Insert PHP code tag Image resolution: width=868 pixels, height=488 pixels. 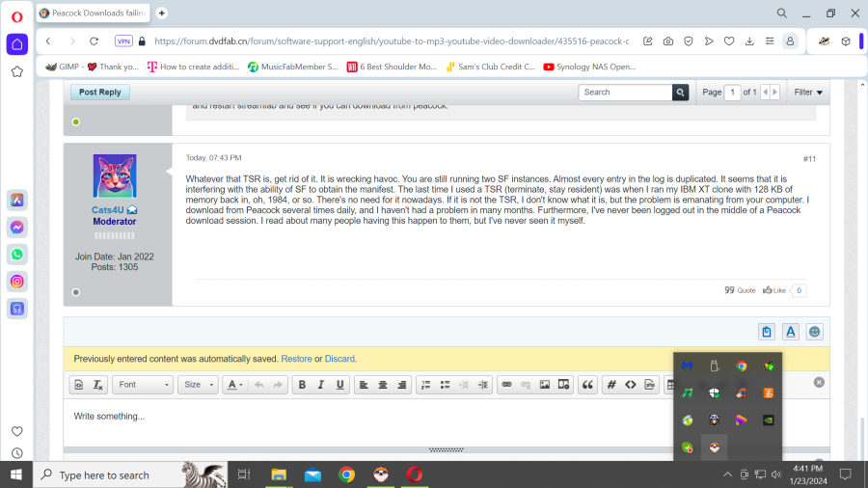click(649, 385)
